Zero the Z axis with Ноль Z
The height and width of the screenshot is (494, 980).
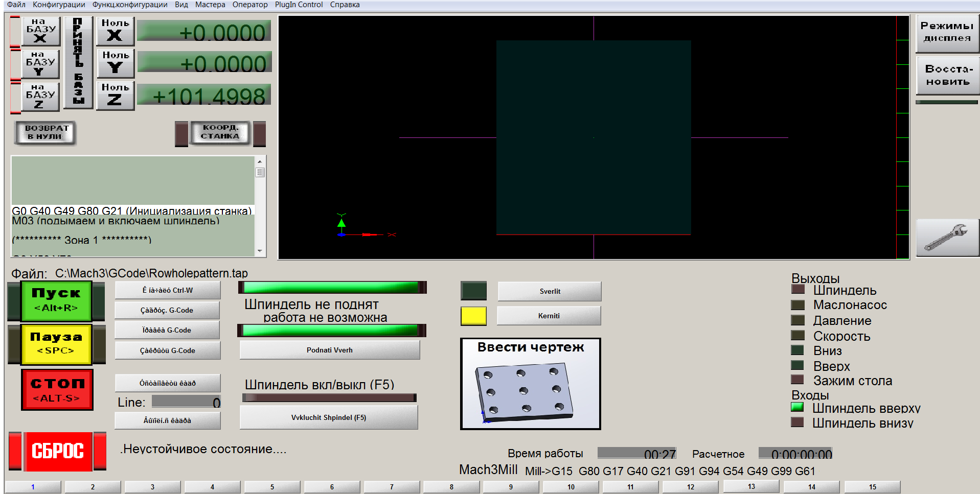[x=115, y=95]
